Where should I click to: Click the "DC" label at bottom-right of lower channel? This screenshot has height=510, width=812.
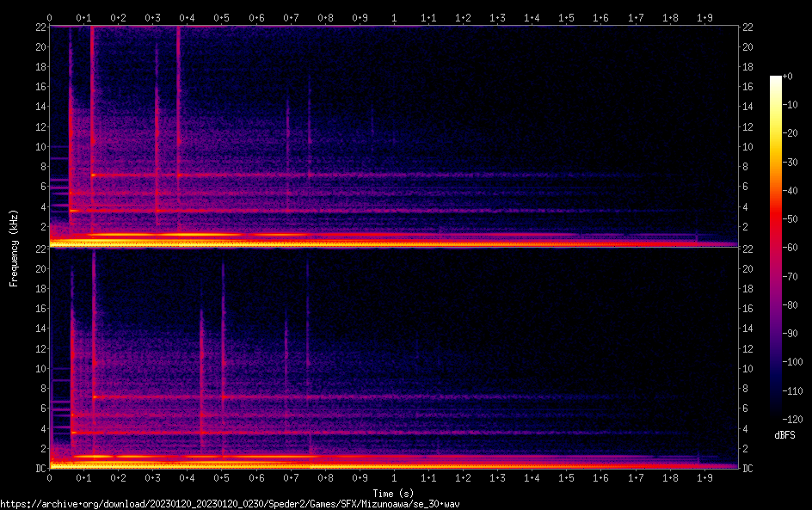click(x=747, y=468)
